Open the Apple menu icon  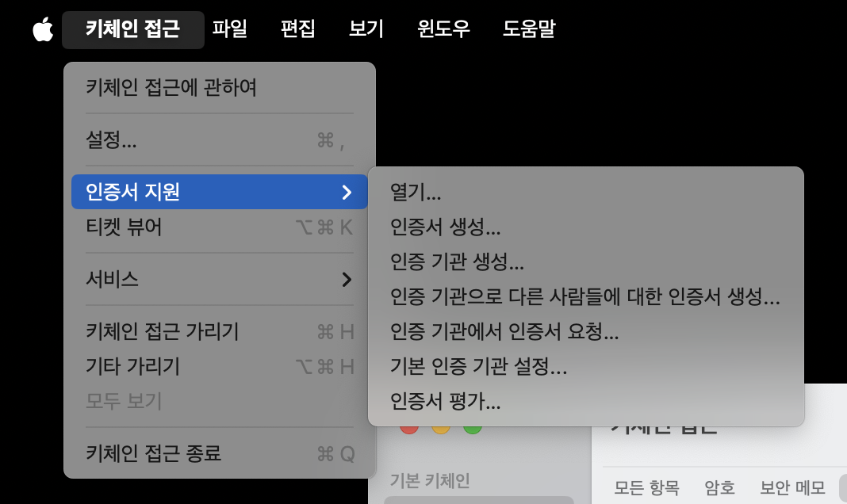(43, 29)
